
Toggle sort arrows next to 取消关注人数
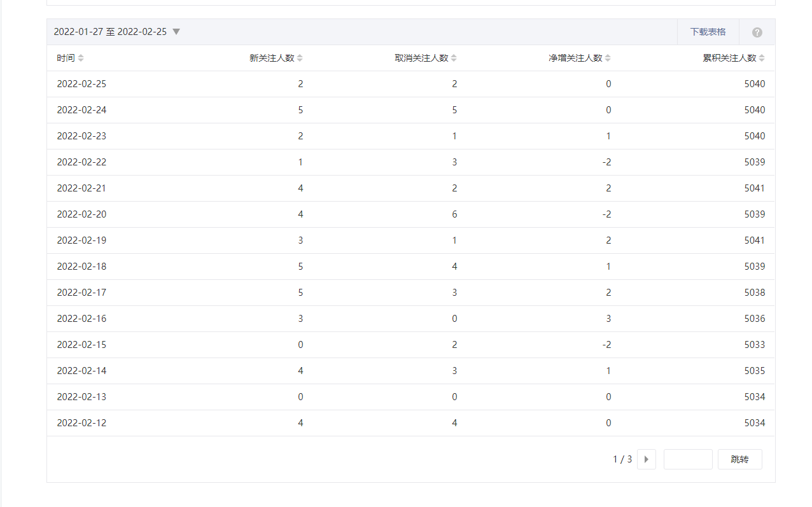(x=454, y=59)
